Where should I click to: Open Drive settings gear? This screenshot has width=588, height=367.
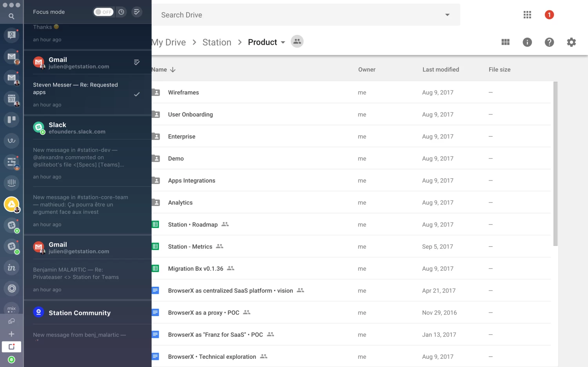pyautogui.click(x=572, y=42)
